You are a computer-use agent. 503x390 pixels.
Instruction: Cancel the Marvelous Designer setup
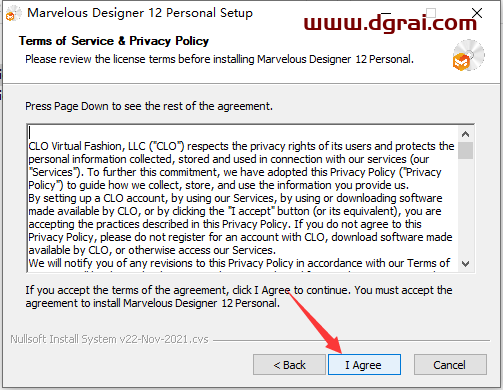pyautogui.click(x=450, y=365)
